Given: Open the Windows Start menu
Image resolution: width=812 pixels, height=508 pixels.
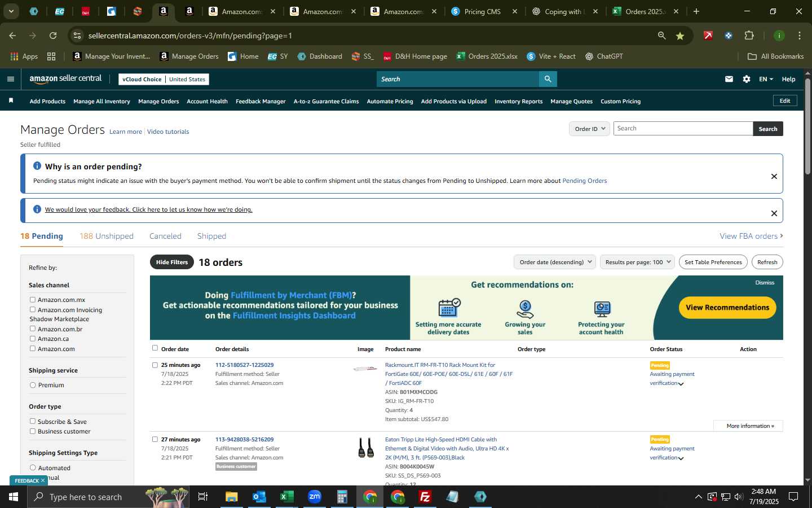Looking at the screenshot, I should (14, 497).
